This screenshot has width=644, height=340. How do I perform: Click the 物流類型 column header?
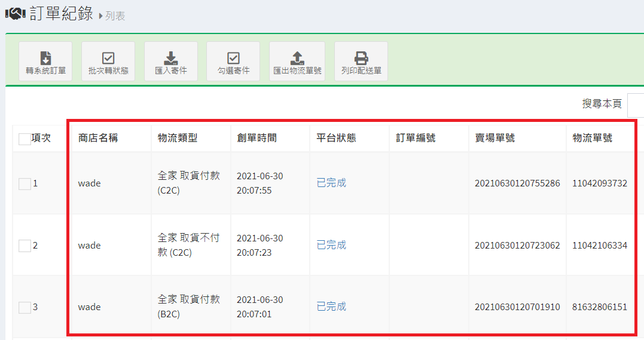(178, 138)
